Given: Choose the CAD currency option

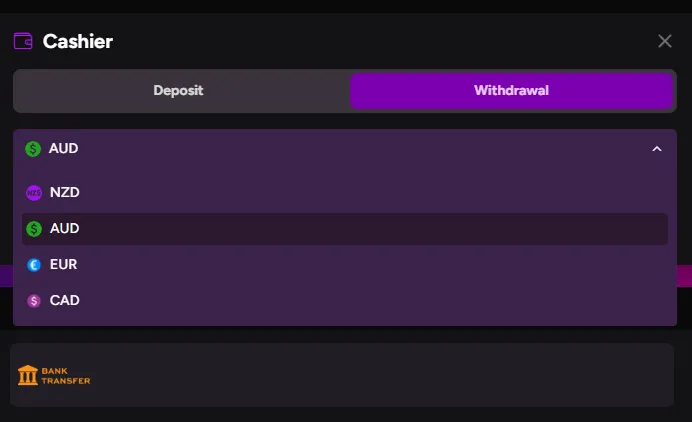Looking at the screenshot, I should tap(65, 301).
